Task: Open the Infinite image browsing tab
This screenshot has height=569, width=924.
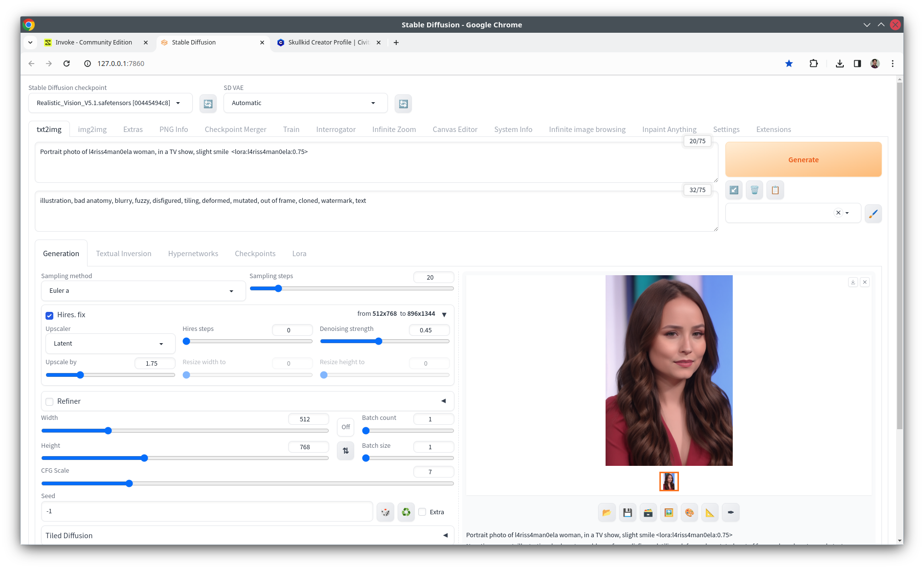Action: tap(587, 130)
